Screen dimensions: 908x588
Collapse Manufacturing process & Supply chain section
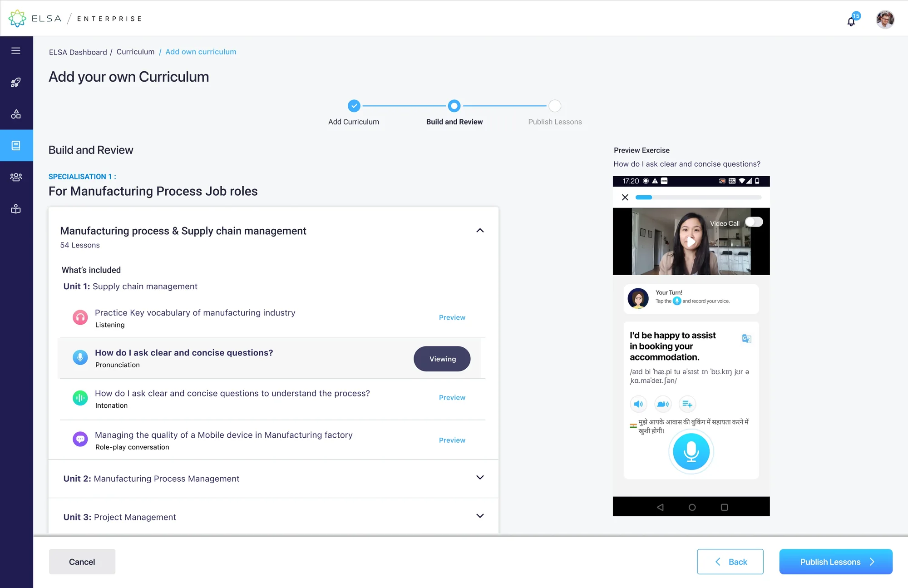[x=480, y=231]
